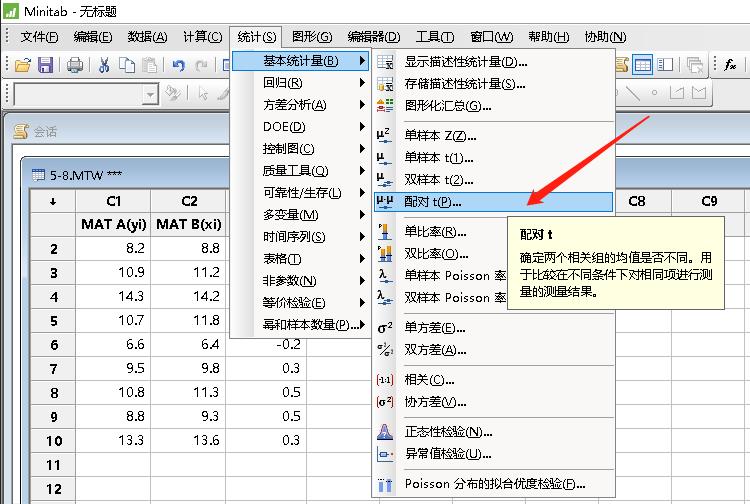The height and width of the screenshot is (504, 750).
Task: Open the 工具(T) menu
Action: 434,37
